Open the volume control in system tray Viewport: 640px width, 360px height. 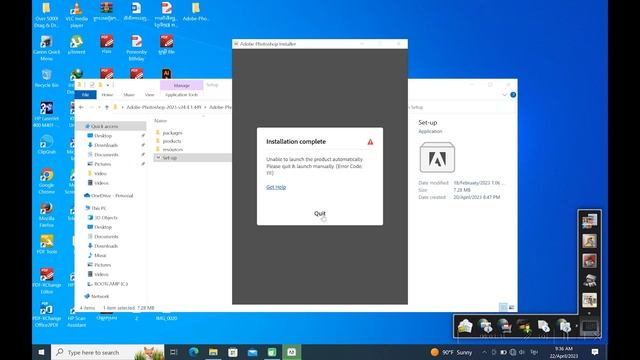[x=522, y=352]
